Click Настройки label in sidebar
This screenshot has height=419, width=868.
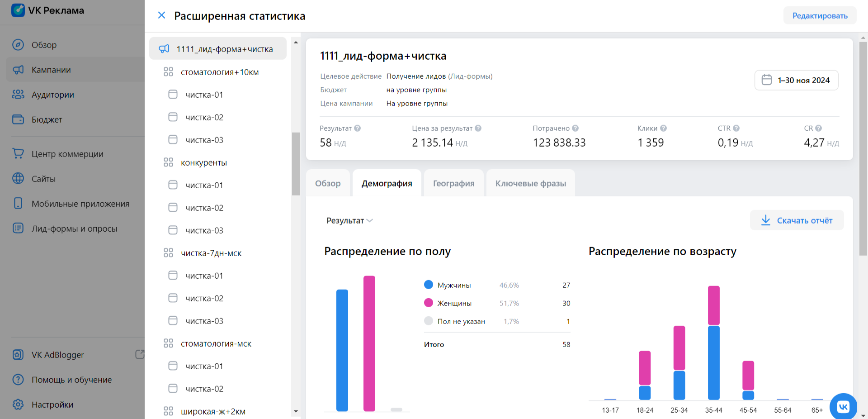[52, 405]
